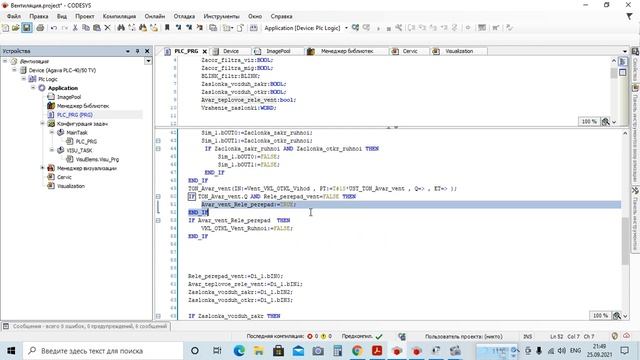The width and height of the screenshot is (640, 360).
Task: Collapse the MainTask node
Action: [x=52, y=132]
